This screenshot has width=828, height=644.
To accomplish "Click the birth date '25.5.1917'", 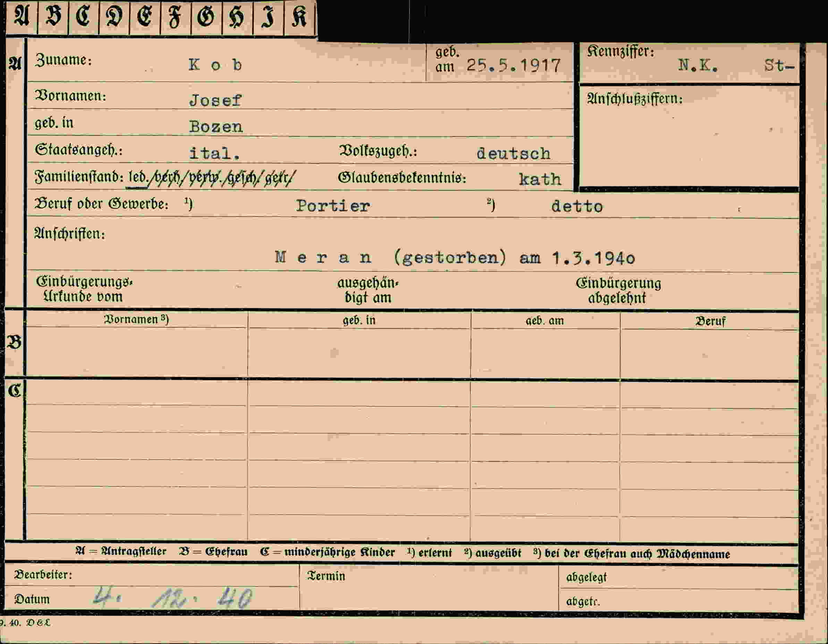I will click(513, 66).
